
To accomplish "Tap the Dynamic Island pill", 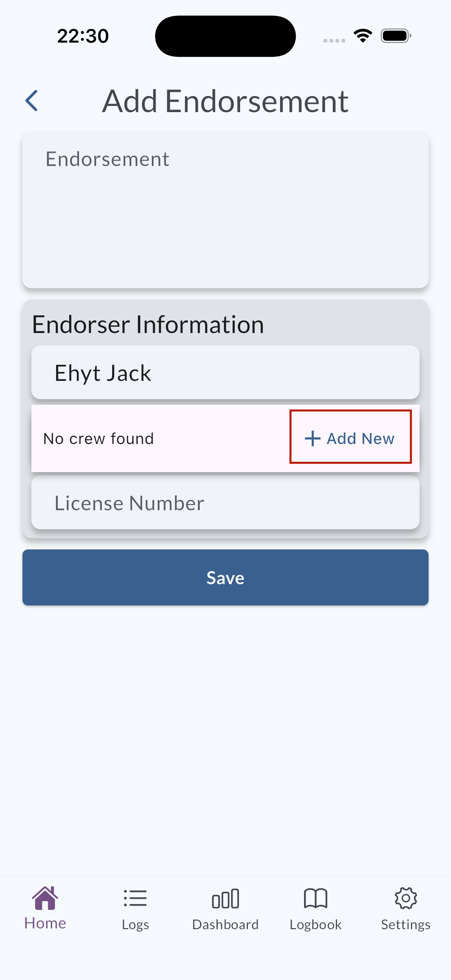I will pos(225,36).
